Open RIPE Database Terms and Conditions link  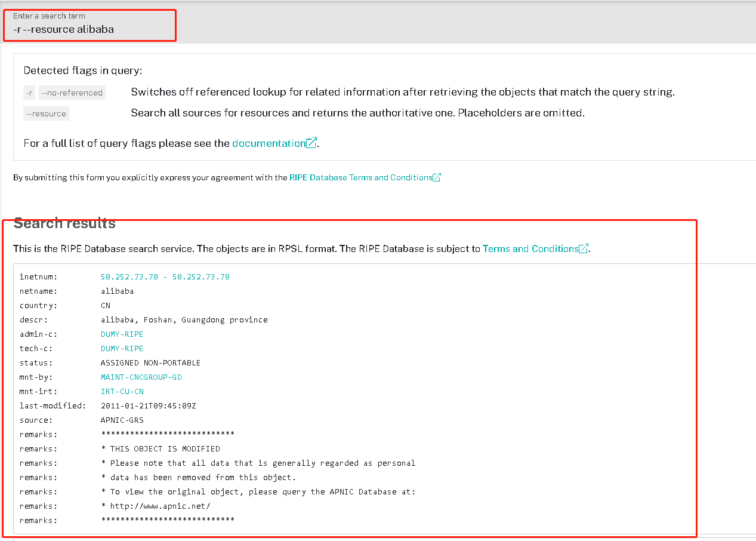360,177
